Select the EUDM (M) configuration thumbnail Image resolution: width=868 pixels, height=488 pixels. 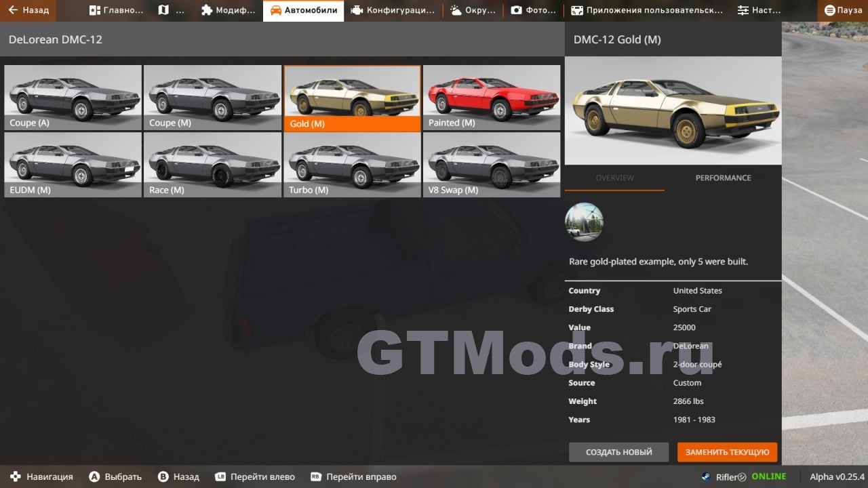[73, 165]
